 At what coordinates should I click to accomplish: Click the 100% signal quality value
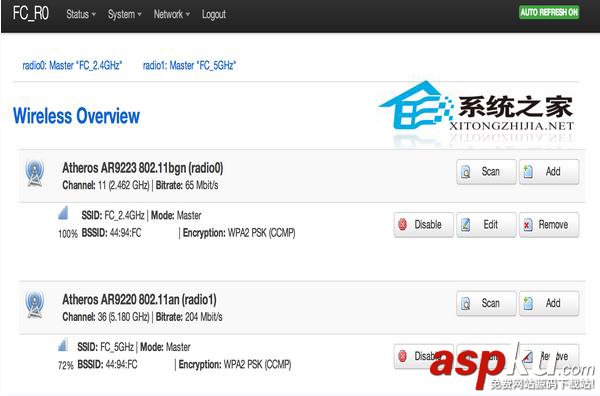point(68,234)
